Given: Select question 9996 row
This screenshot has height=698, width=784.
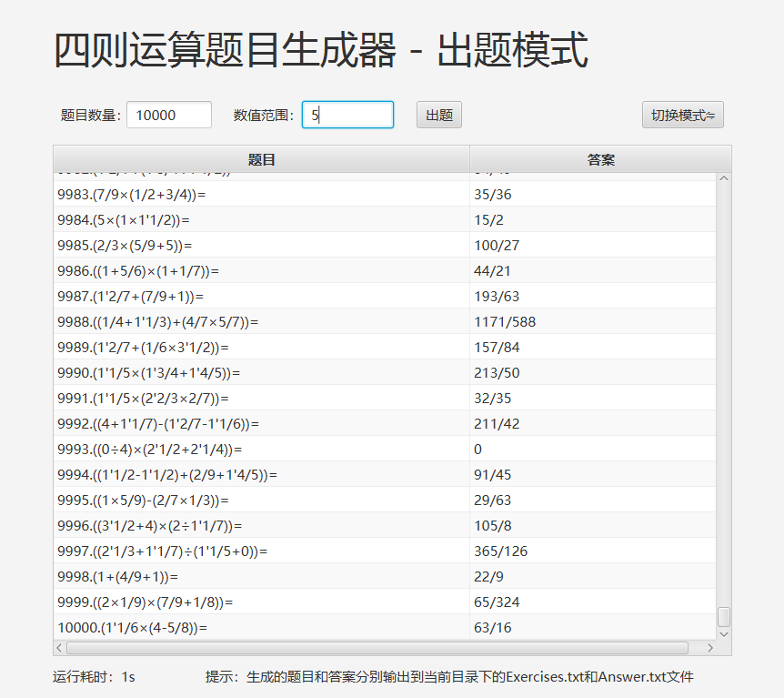Looking at the screenshot, I should (261, 526).
